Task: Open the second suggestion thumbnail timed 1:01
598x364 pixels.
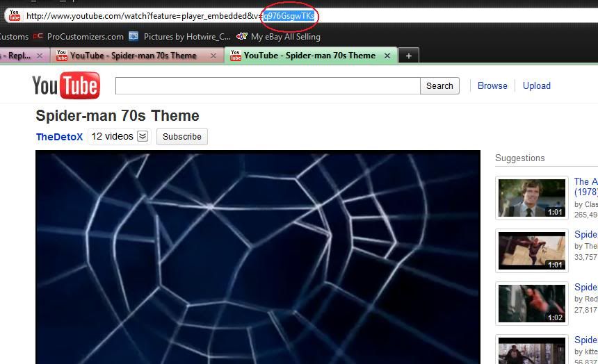Action: [532, 250]
